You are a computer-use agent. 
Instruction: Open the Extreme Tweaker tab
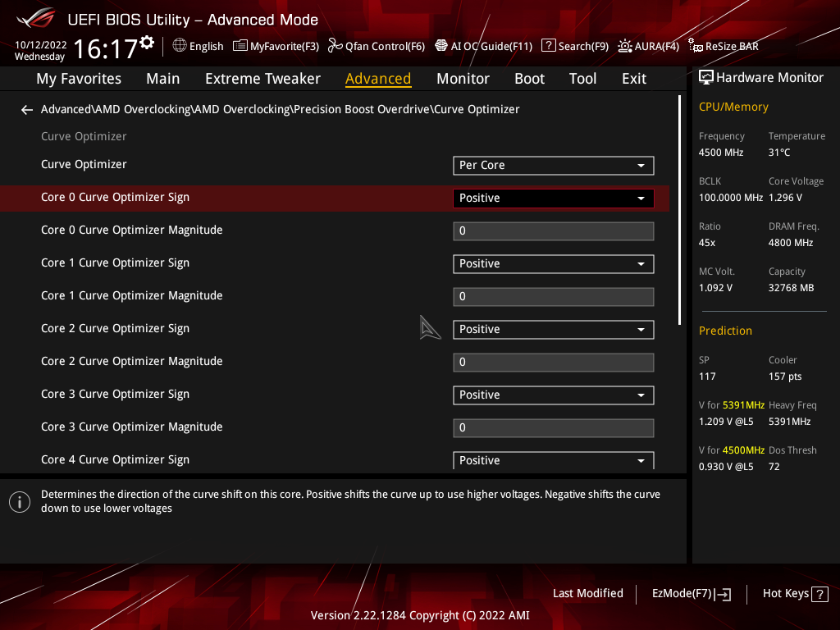262,79
